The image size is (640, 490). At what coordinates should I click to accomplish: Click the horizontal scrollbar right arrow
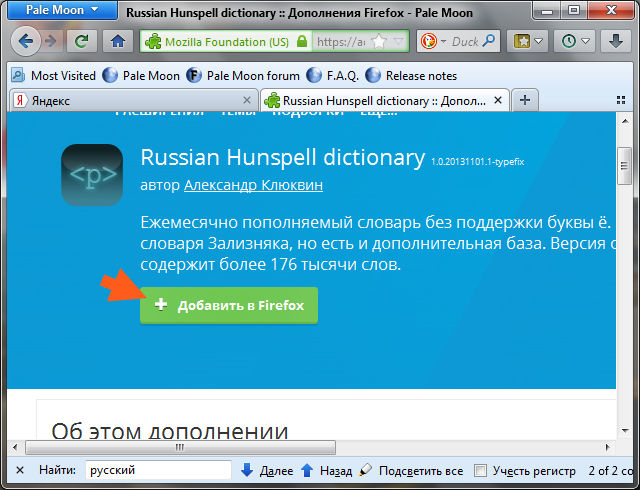click(608, 448)
